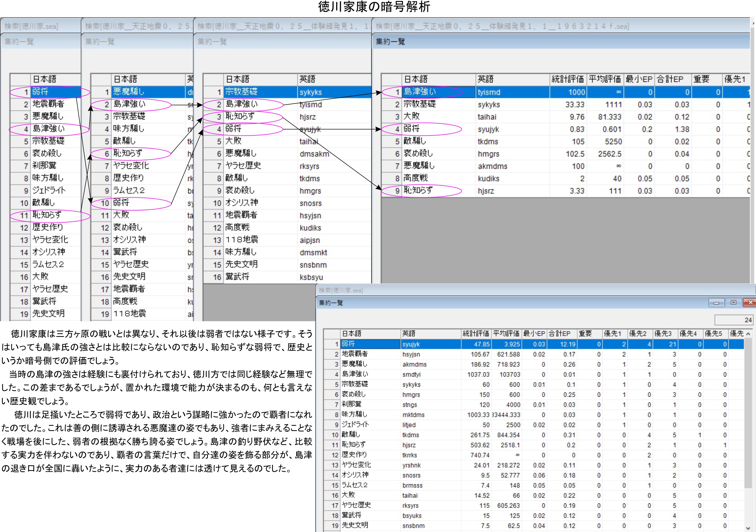Select the tkrrks cell
The width and height of the screenshot is (756, 532).
(x=431, y=455)
